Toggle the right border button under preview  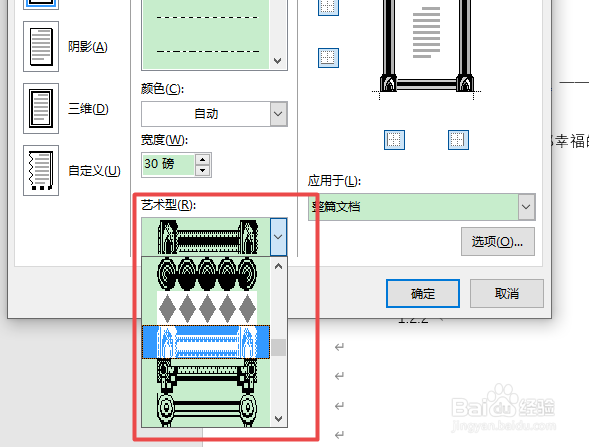(x=458, y=140)
